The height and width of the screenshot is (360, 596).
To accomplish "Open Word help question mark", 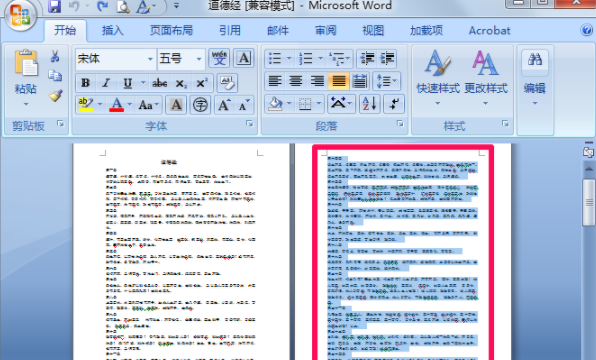I will pos(587,30).
